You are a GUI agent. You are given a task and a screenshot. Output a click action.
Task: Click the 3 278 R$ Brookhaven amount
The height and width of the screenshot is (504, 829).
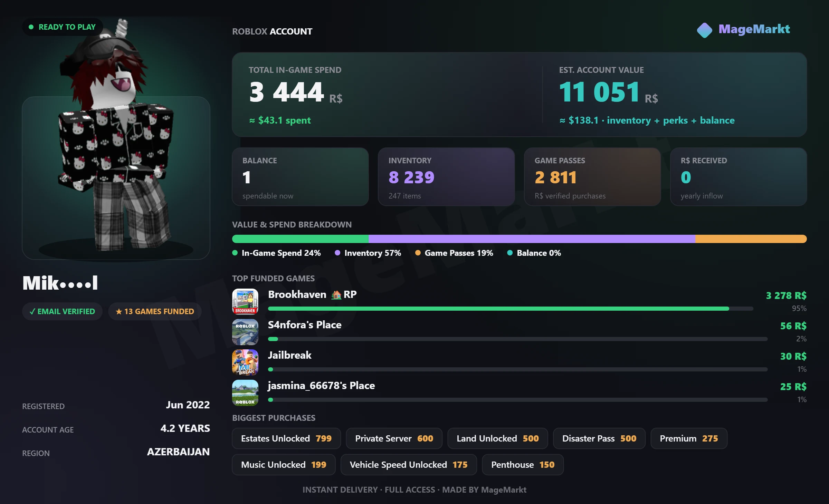coord(786,295)
